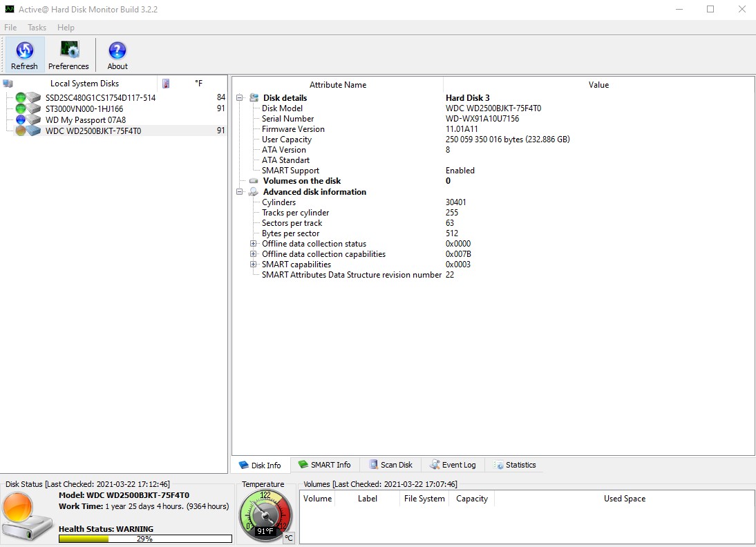Open Preferences from the toolbar
Image resolution: width=756 pixels, height=547 pixels.
(68, 49)
